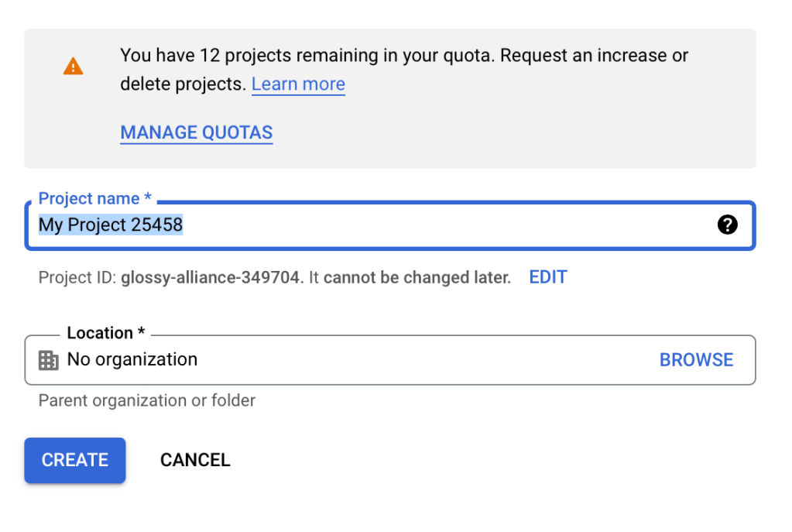Click the glossy-alliance-349704 project ID text
This screenshot has height=532, width=792.
[x=212, y=277]
